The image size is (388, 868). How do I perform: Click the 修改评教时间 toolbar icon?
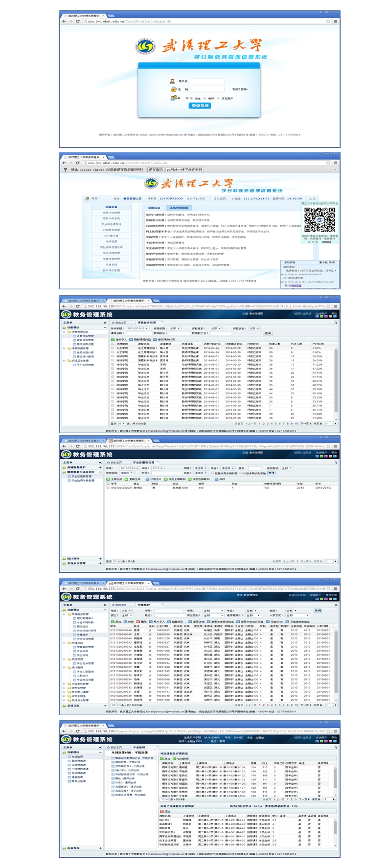[x=155, y=339]
